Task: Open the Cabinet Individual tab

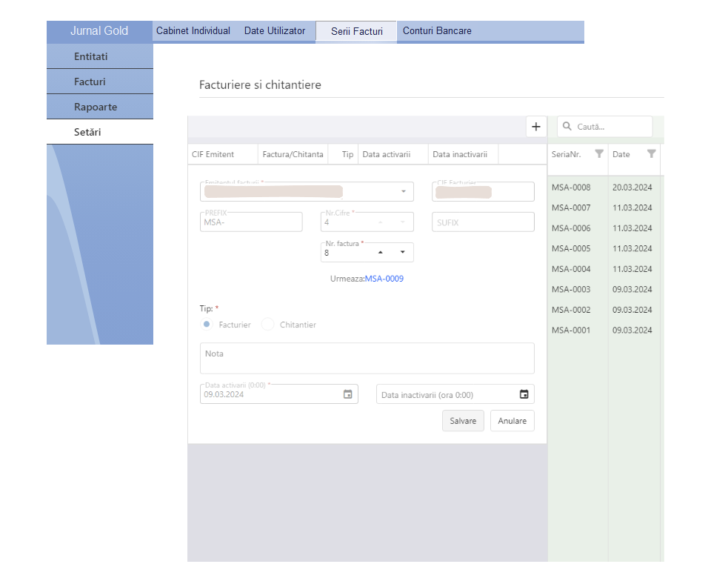Action: tap(193, 30)
